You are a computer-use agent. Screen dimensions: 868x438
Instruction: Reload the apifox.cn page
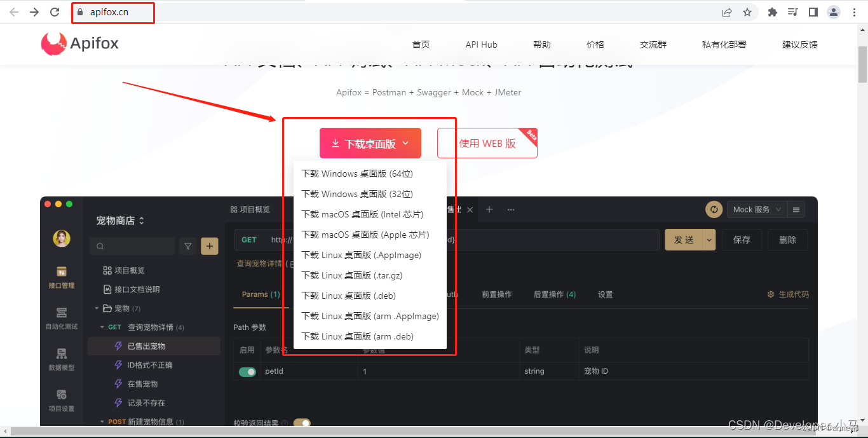55,12
